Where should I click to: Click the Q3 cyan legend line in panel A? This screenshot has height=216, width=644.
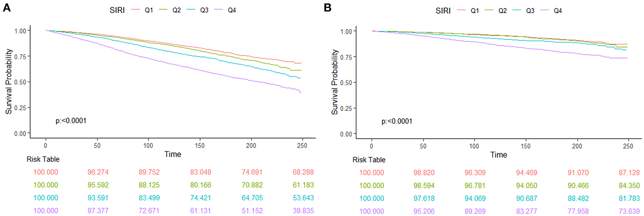point(191,10)
